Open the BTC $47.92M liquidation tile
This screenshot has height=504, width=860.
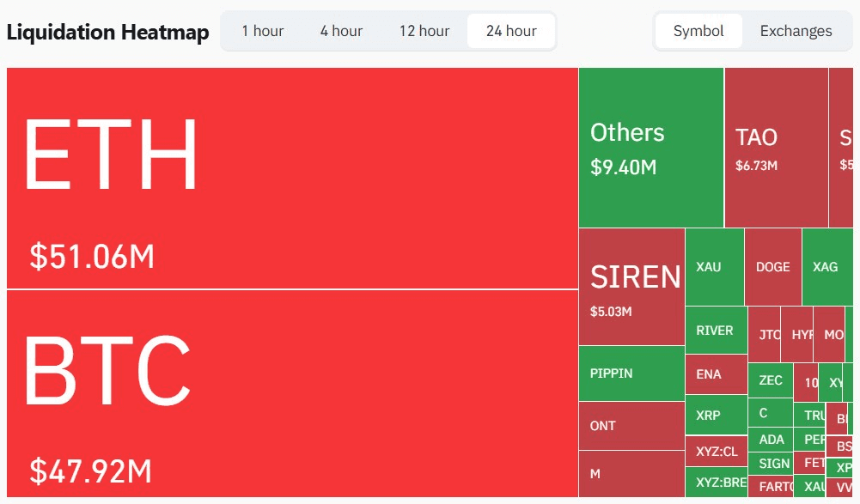click(x=292, y=393)
